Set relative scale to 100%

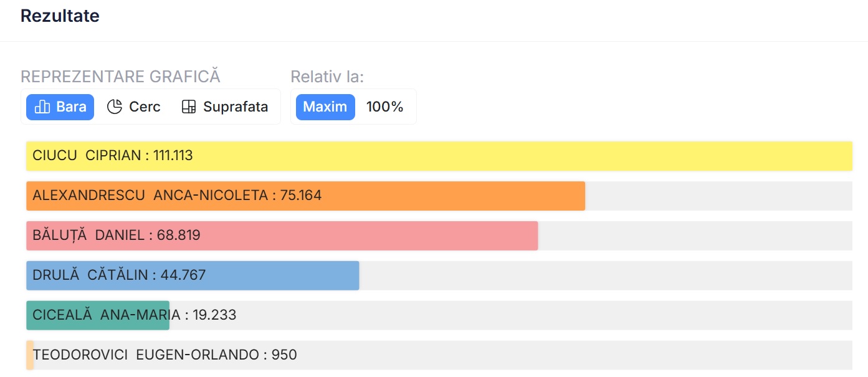(x=385, y=107)
